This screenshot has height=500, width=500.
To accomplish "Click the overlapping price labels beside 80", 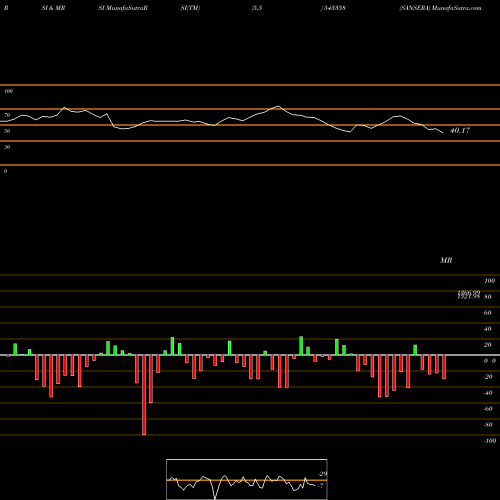I will pos(469,295).
